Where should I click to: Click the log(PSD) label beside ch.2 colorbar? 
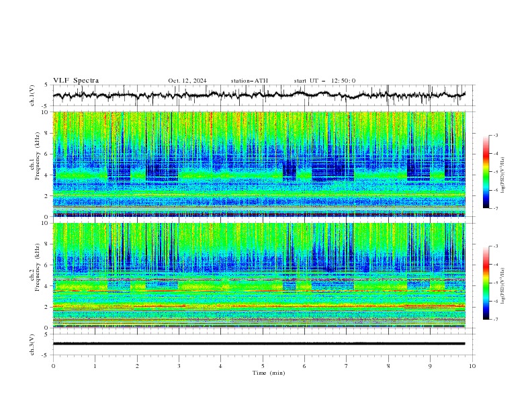click(502, 285)
